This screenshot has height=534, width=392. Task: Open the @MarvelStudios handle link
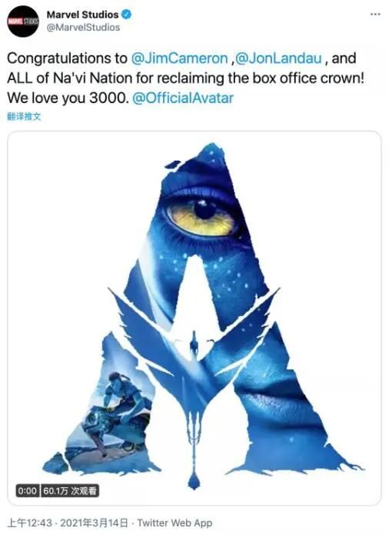83,27
